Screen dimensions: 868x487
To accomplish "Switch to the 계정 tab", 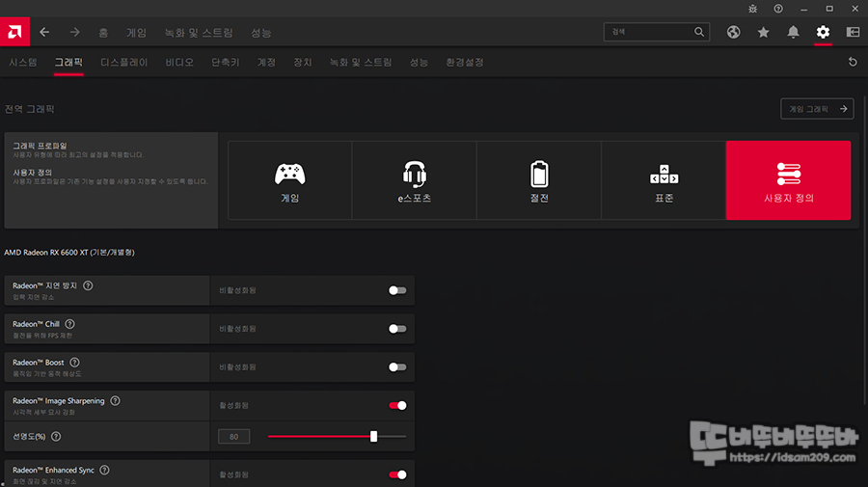I will tap(266, 63).
